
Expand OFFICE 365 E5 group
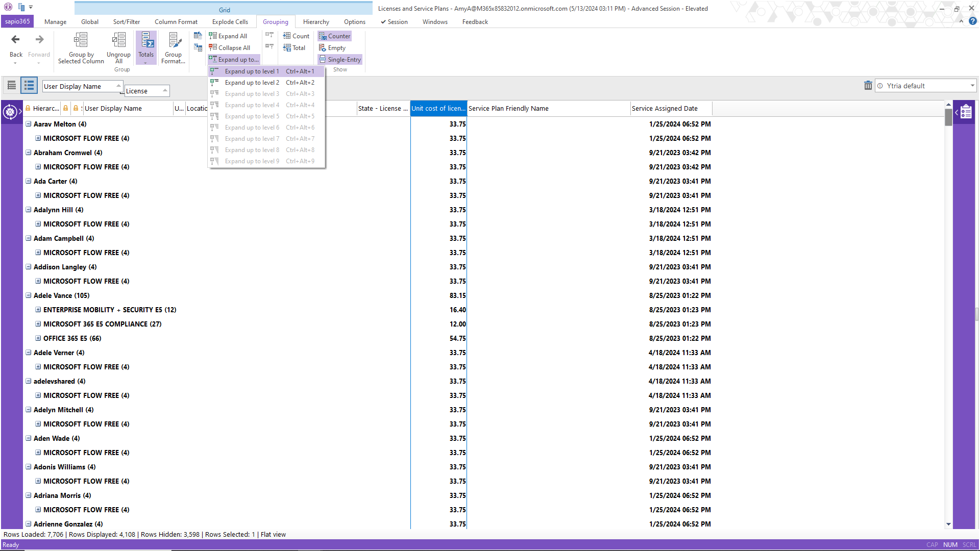[38, 338]
